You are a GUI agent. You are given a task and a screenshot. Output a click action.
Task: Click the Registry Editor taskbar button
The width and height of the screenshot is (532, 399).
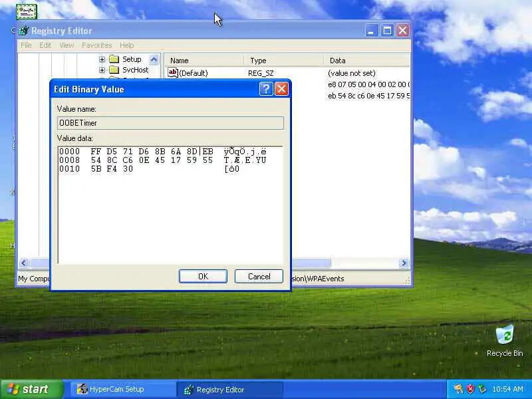230,390
